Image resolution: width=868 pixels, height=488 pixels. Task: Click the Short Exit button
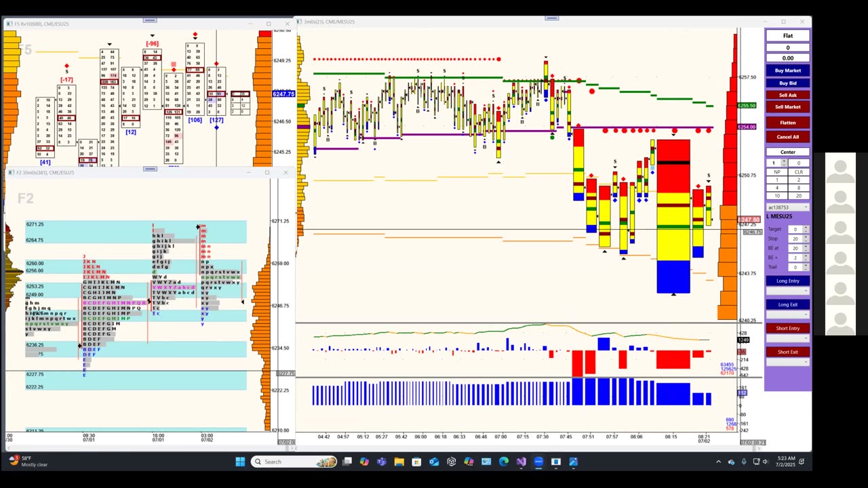[x=788, y=352]
